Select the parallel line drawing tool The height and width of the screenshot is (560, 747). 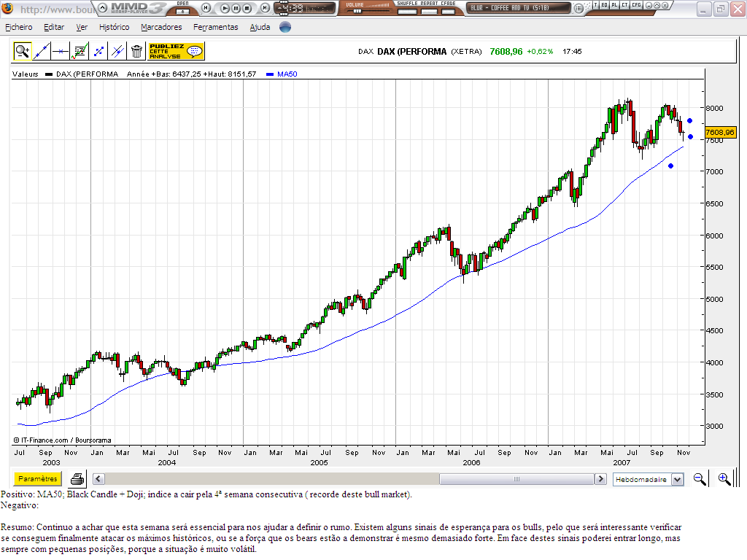117,51
